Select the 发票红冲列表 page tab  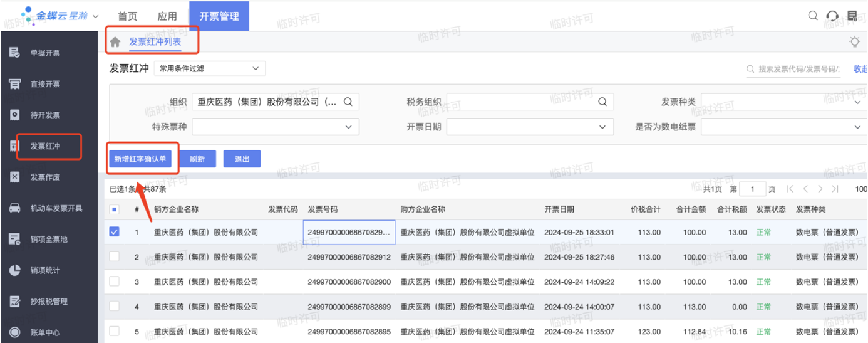(155, 41)
